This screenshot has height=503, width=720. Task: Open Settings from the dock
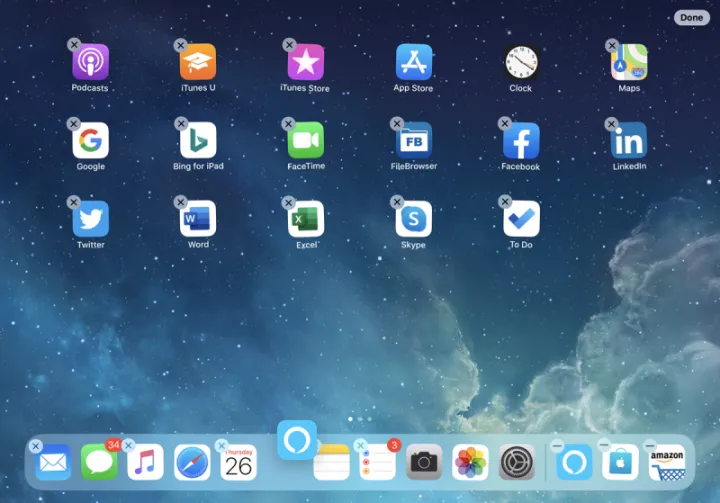point(517,462)
